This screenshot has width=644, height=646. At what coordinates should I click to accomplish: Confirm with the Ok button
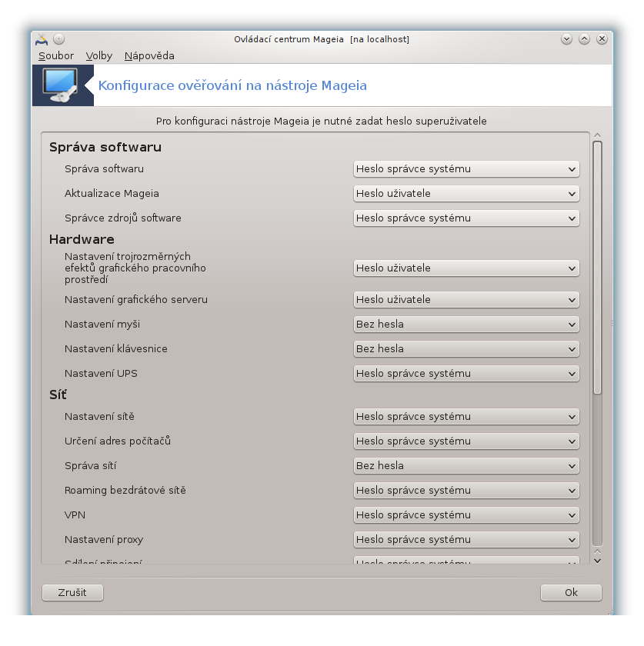[x=571, y=593]
